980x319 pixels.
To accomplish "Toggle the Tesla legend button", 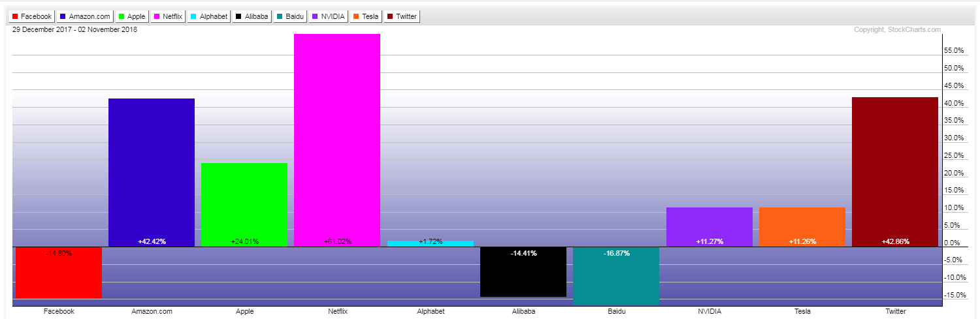I will (x=367, y=16).
